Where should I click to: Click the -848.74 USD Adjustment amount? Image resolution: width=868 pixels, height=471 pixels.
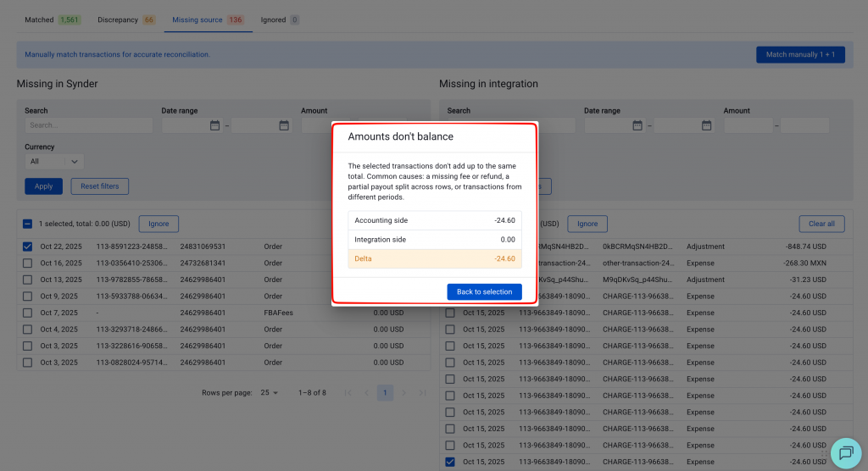pyautogui.click(x=805, y=247)
